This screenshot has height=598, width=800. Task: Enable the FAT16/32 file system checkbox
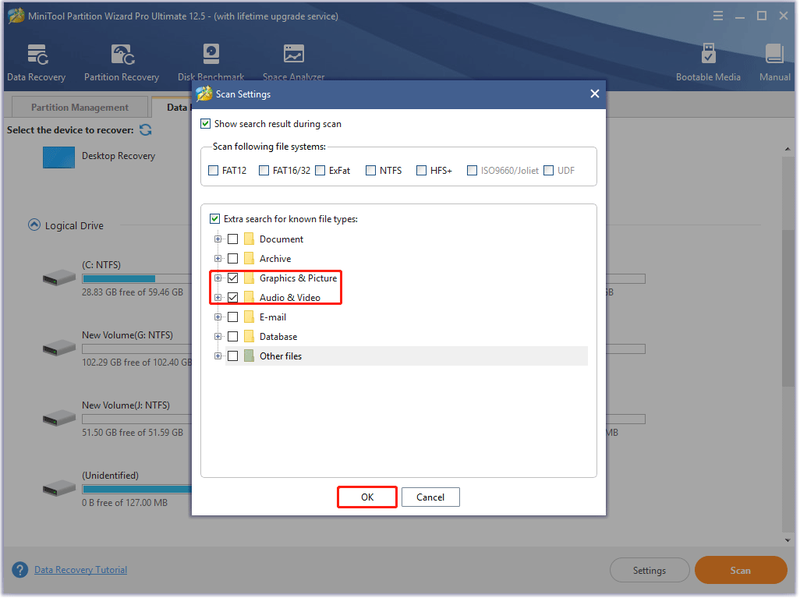click(x=264, y=170)
